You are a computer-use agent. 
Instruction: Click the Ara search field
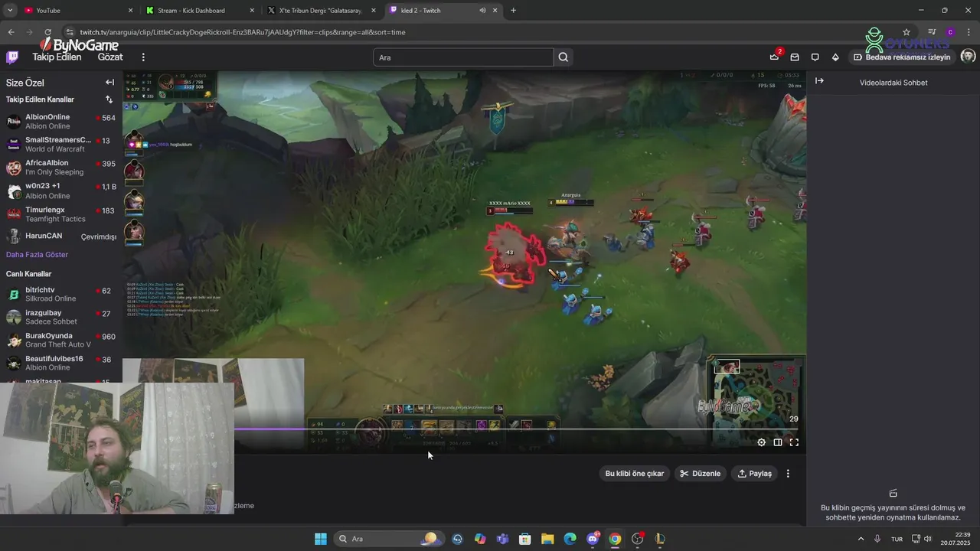coord(463,57)
